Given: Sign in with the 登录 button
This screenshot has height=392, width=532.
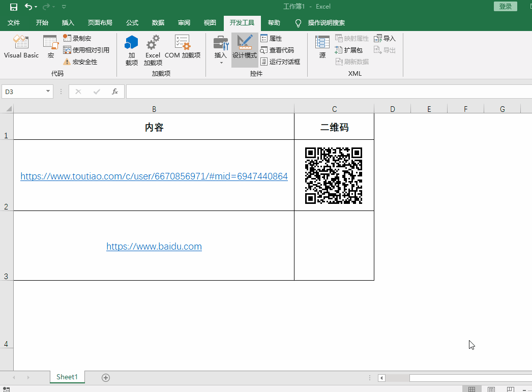Looking at the screenshot, I should click(x=505, y=7).
